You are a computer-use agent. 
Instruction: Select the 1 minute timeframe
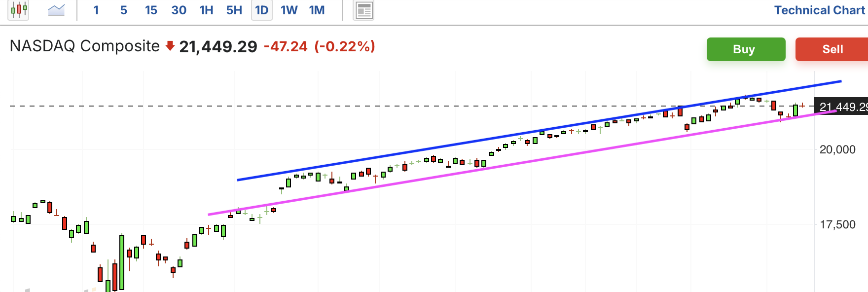click(96, 10)
